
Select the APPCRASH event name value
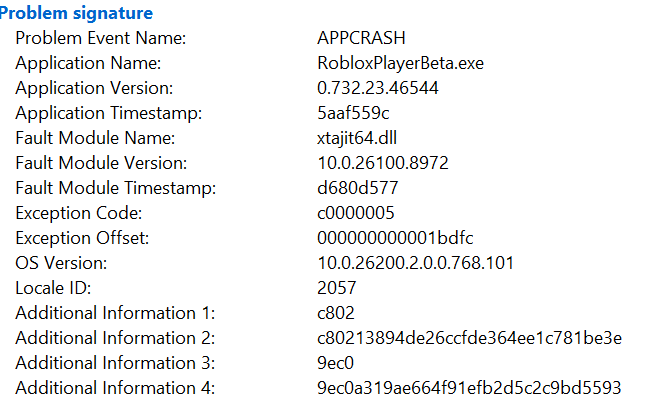click(x=361, y=38)
